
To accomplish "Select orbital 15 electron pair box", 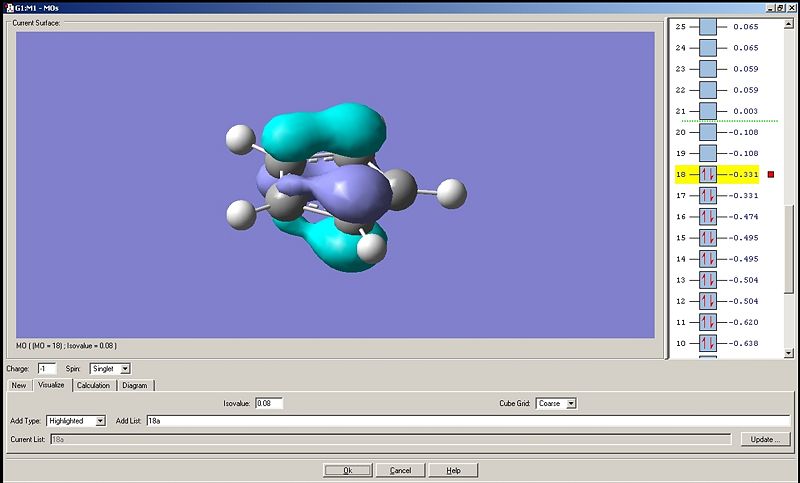I will click(708, 238).
